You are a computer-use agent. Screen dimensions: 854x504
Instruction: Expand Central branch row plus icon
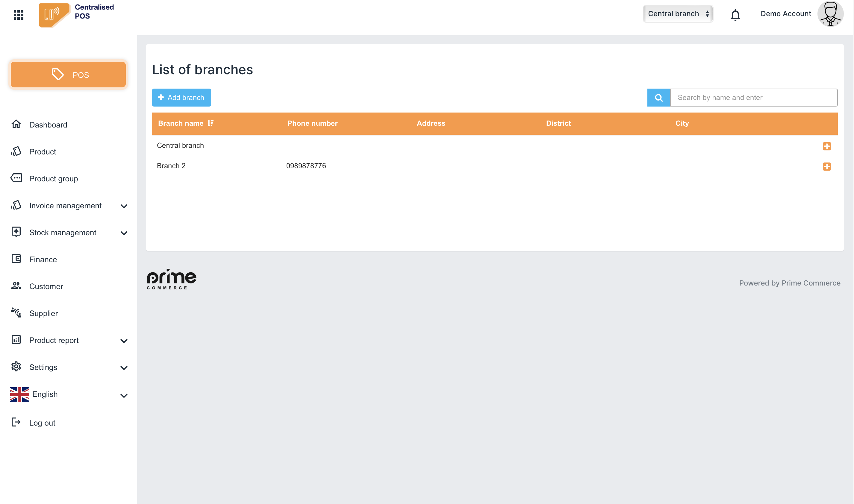[826, 146]
